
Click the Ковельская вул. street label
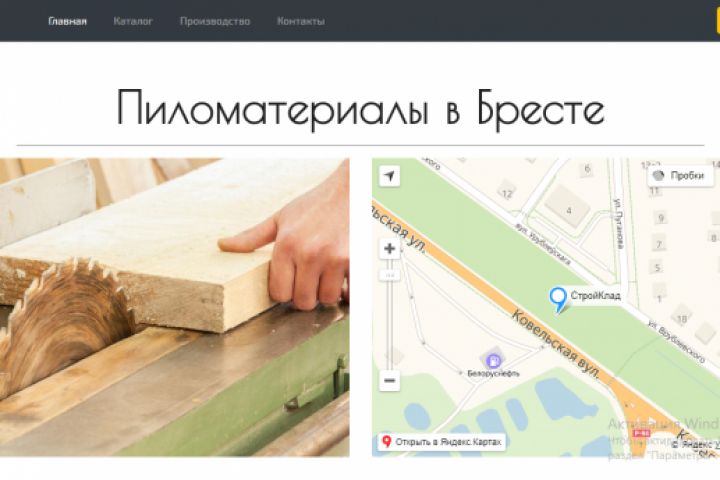[556, 345]
